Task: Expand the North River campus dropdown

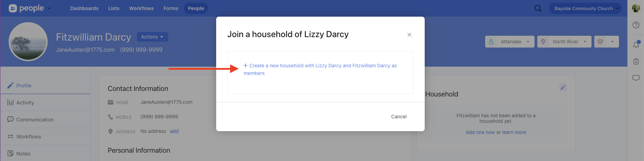Action: point(564,42)
